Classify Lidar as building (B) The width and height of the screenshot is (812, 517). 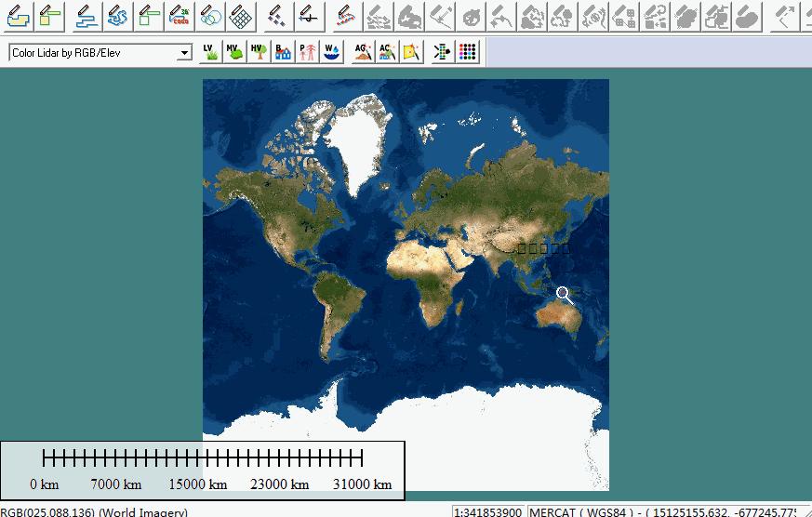pos(283,52)
